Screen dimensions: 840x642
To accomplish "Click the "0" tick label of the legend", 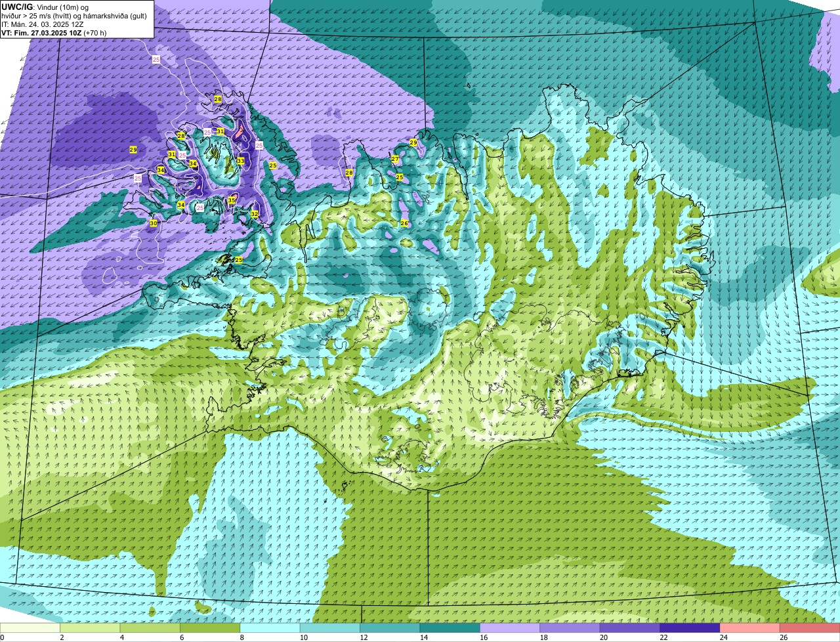I will pos(2,637).
